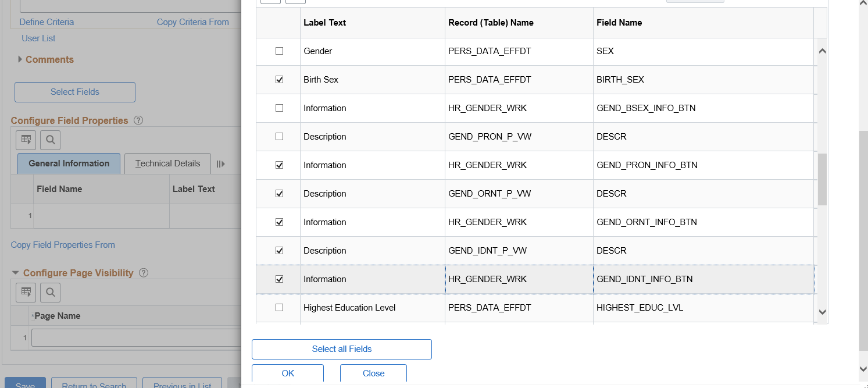Image resolution: width=868 pixels, height=388 pixels.
Task: Enable the Highest Education Level checkbox
Action: tap(279, 308)
